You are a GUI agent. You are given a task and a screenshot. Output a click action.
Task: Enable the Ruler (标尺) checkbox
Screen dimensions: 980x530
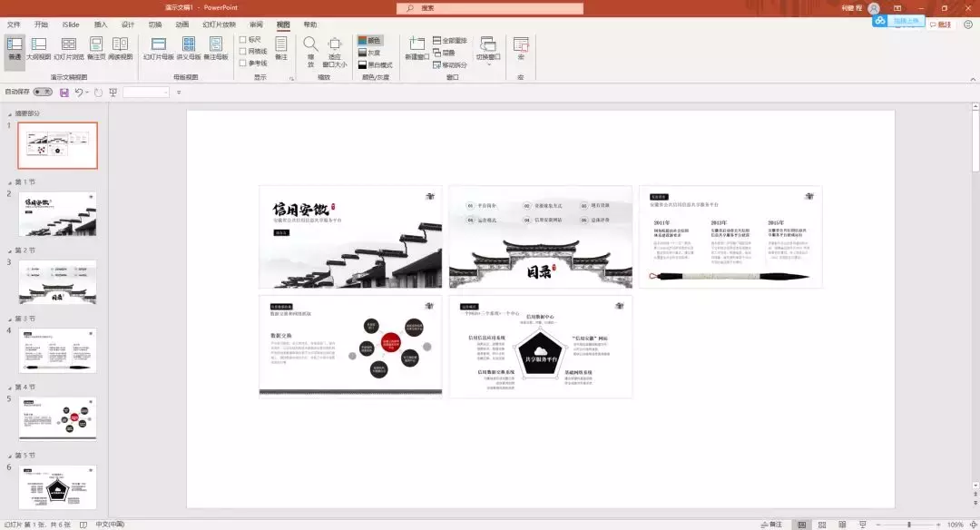point(242,39)
